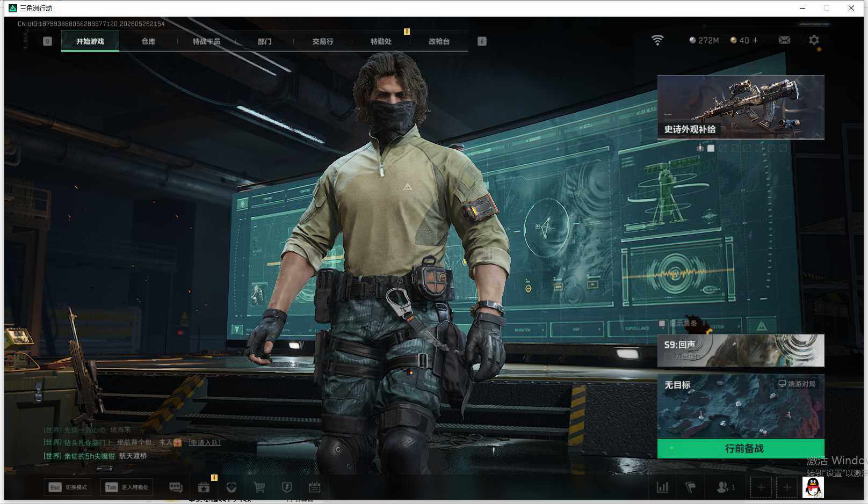Click the UID text at top left
This screenshot has height=504, width=868.
[91, 24]
